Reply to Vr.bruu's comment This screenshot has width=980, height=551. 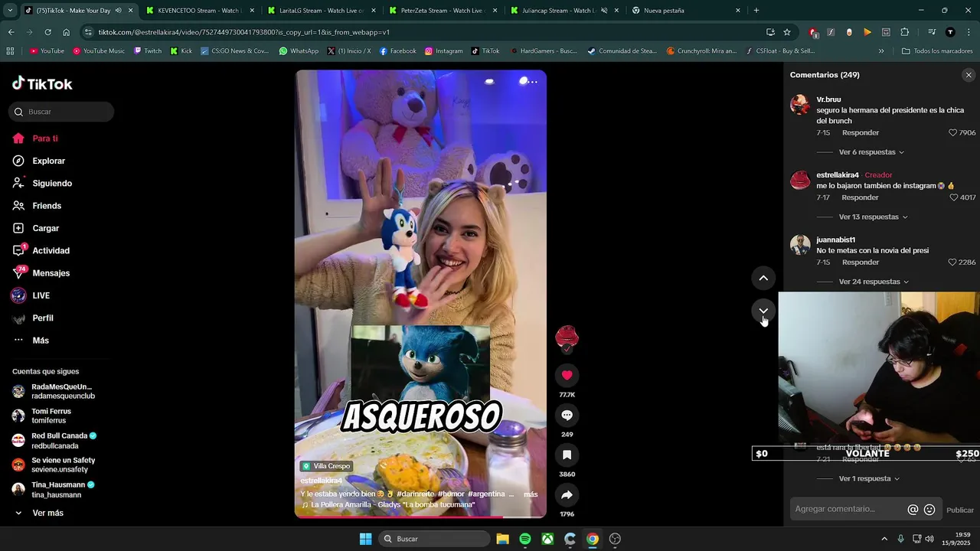point(861,133)
